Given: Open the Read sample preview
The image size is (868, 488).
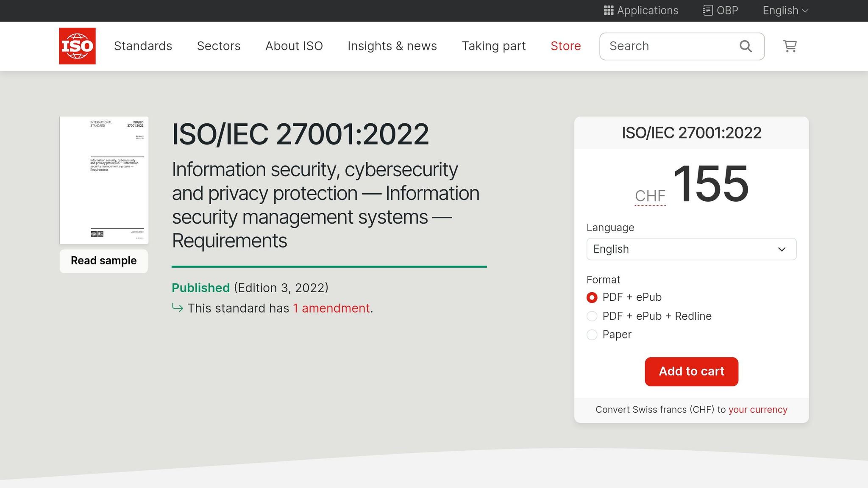Looking at the screenshot, I should point(103,261).
